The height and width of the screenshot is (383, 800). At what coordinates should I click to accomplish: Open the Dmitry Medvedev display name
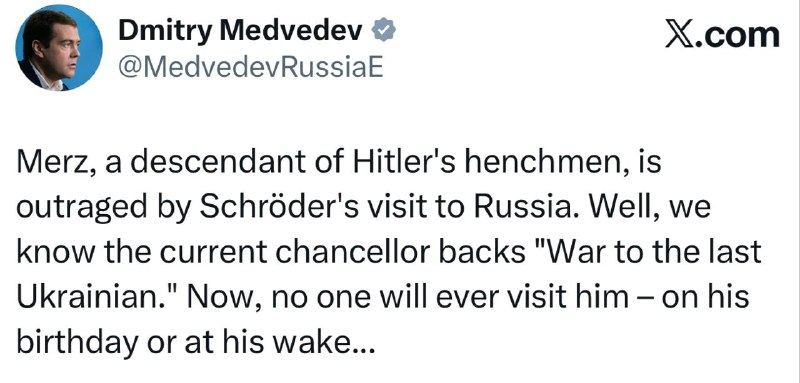tap(240, 33)
